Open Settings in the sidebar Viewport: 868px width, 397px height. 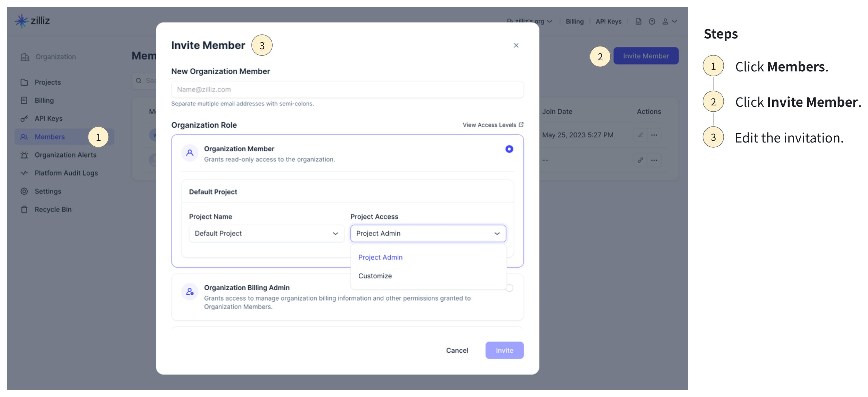point(48,191)
